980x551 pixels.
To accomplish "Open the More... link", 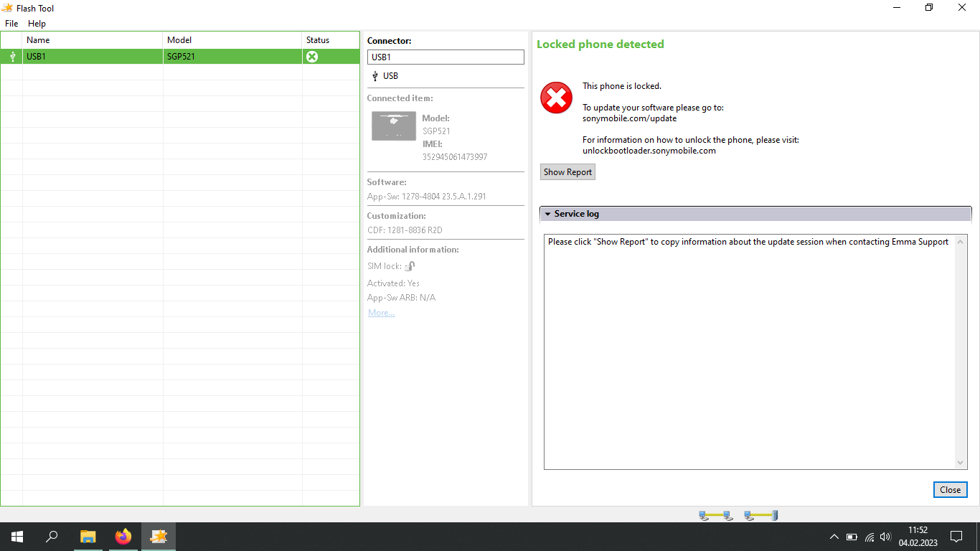I will pos(382,313).
